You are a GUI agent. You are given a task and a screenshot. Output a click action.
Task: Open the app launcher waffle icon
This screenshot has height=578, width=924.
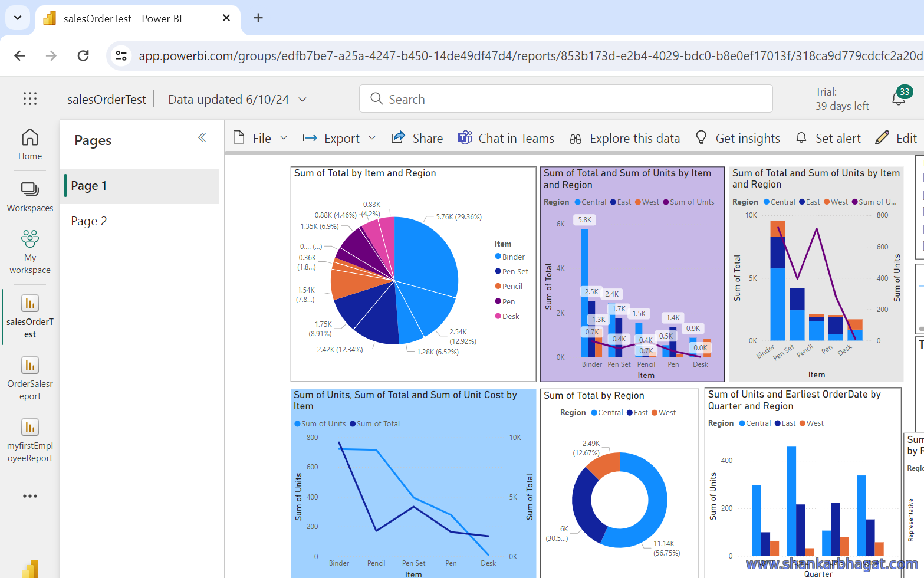30,99
